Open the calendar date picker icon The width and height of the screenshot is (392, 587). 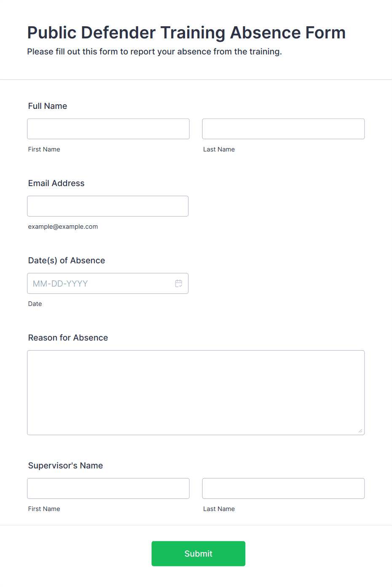tap(179, 284)
